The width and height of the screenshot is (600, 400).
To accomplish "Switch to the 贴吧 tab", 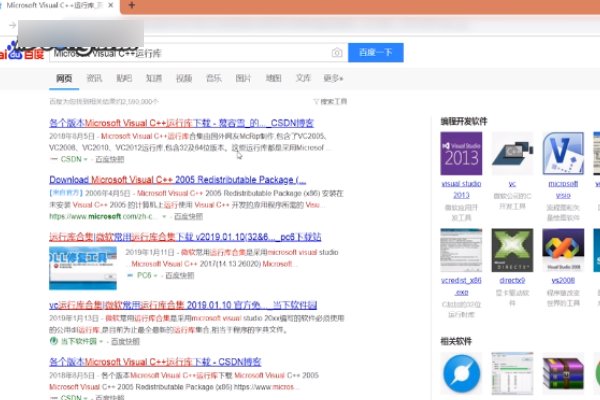I will click(124, 78).
